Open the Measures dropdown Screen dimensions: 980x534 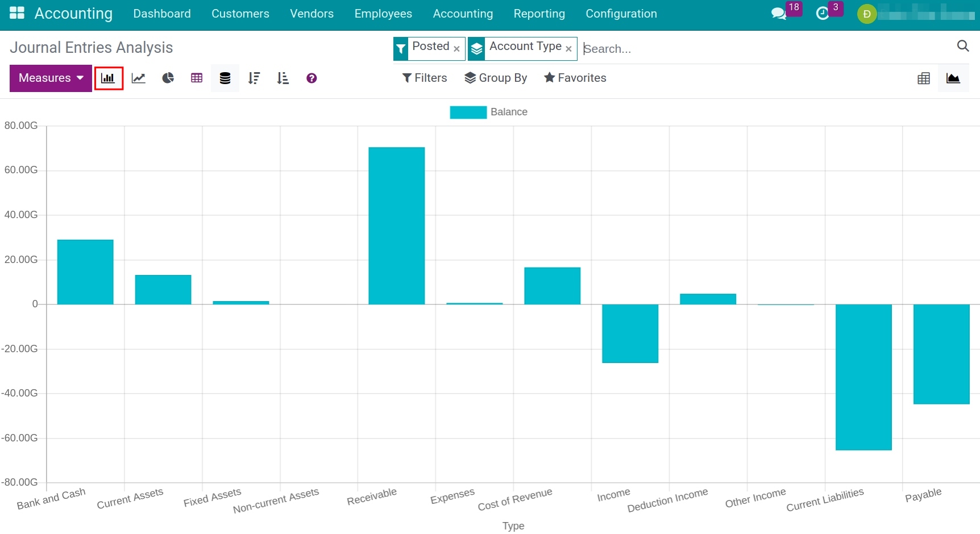pyautogui.click(x=50, y=78)
